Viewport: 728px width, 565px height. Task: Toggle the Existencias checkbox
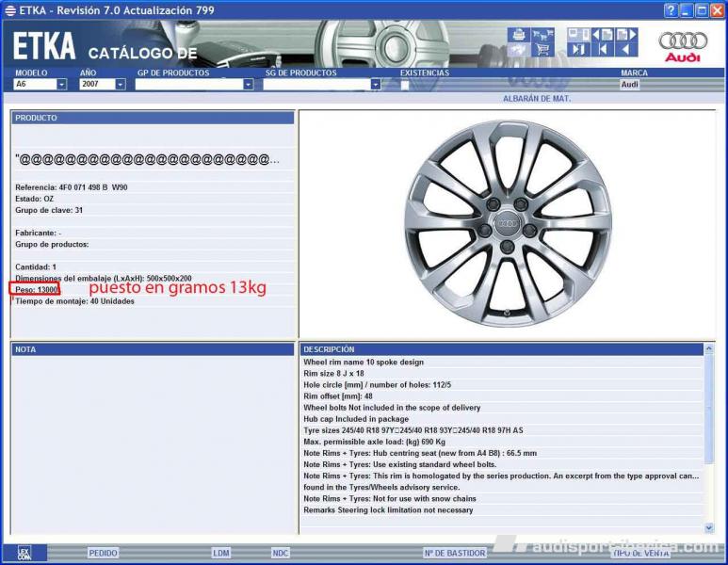405,84
